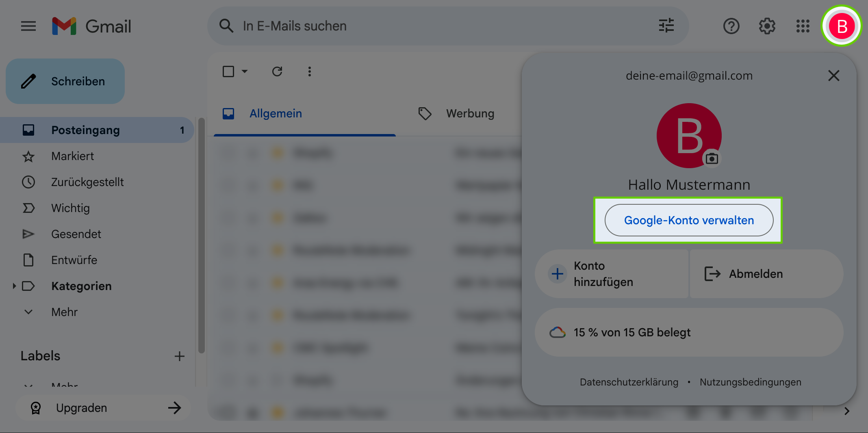
Task: Open the Settings gear icon
Action: (x=767, y=26)
